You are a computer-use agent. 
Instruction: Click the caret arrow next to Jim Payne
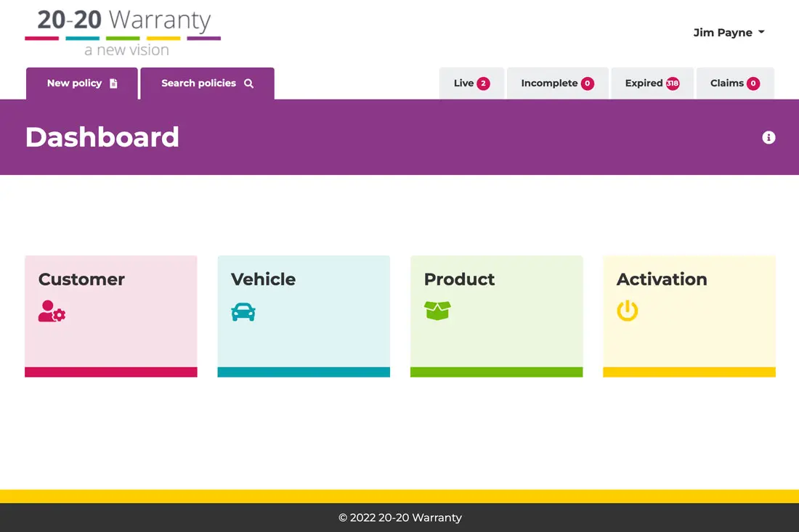click(x=761, y=33)
